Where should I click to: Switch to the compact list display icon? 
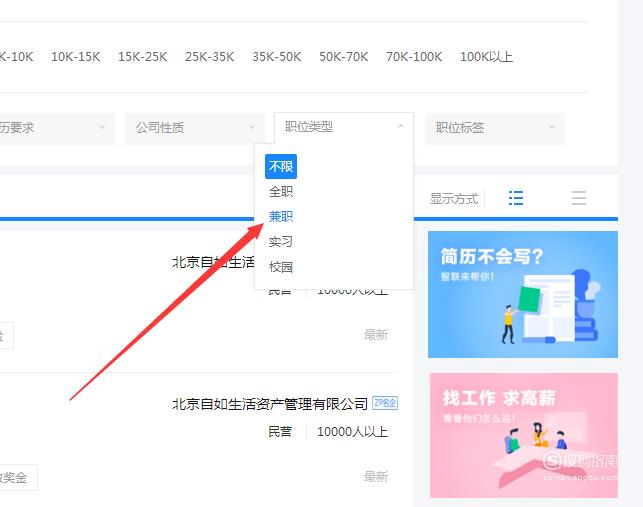579,198
